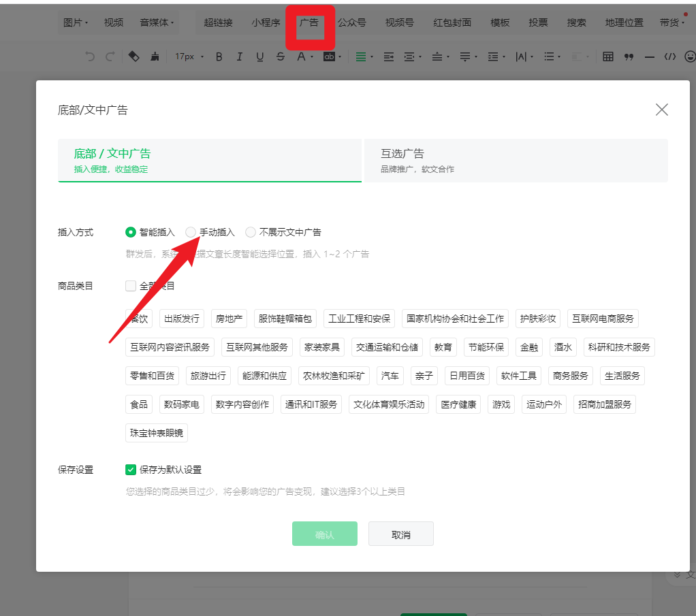Open the 音媒体 dropdown menu
Viewport: 696px width, 616px height.
coord(157,22)
